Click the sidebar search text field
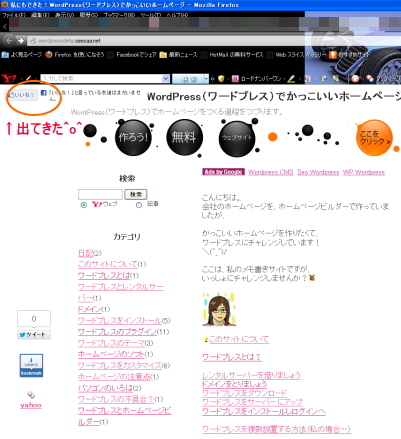 click(100, 194)
